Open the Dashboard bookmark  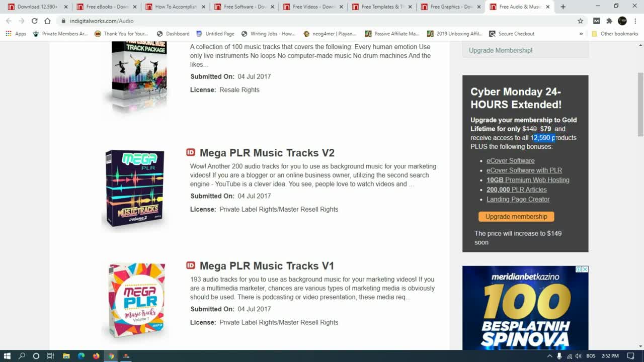(x=173, y=34)
